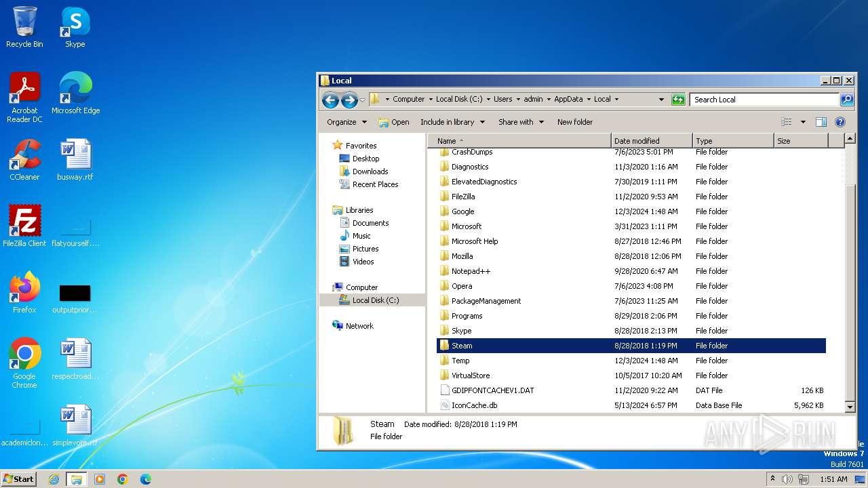Select Videos library
This screenshot has height=488, width=868.
click(x=363, y=262)
